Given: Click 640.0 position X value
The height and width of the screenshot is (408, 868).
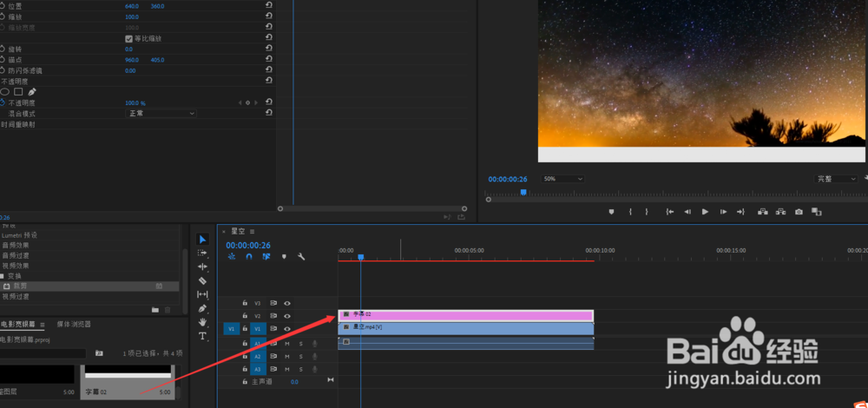Looking at the screenshot, I should click(132, 6).
